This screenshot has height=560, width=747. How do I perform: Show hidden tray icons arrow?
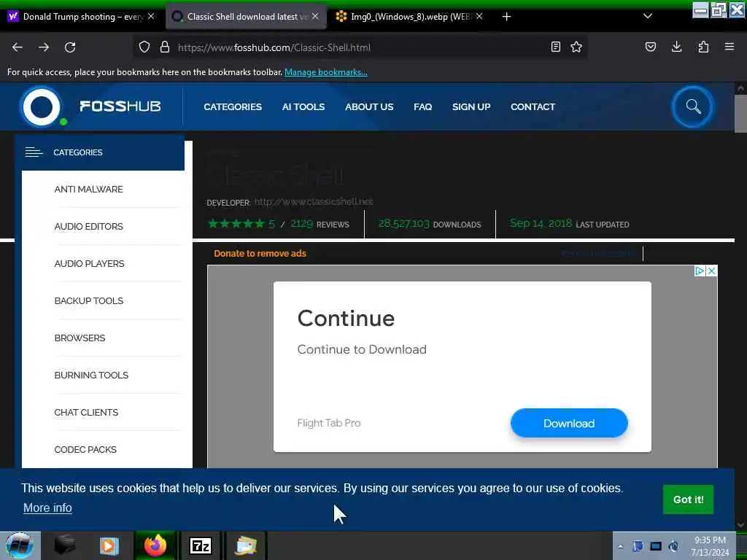click(x=620, y=547)
